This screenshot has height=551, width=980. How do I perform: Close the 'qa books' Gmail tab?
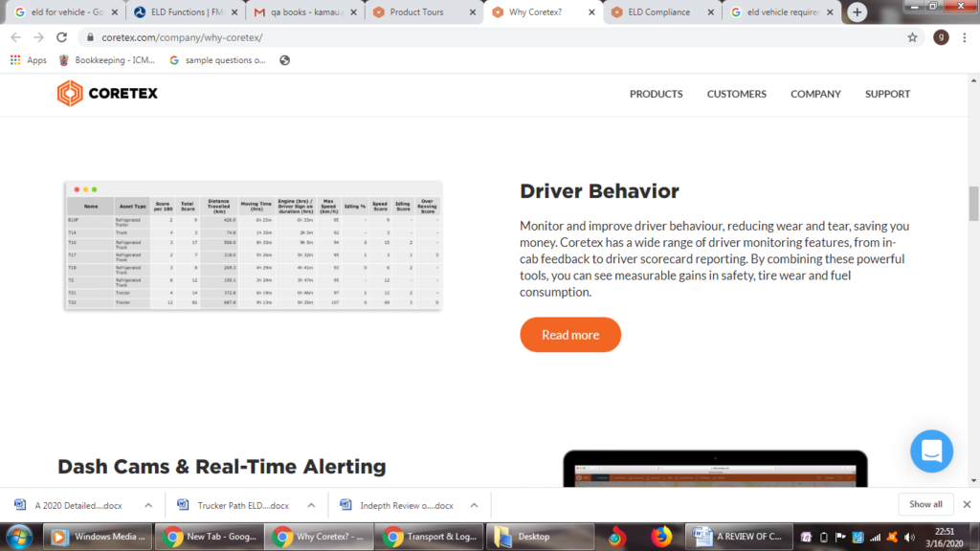pyautogui.click(x=353, y=11)
